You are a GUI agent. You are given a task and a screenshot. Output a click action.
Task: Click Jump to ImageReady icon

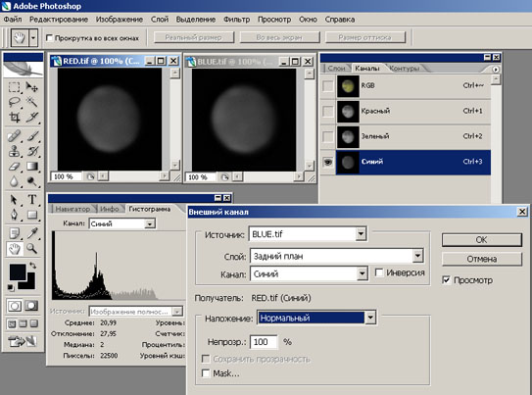coord(24,341)
